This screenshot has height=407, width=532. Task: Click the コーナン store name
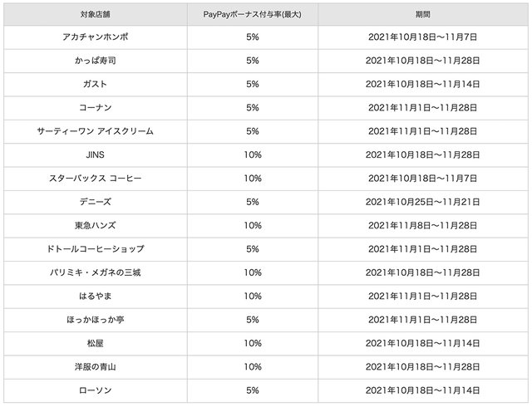click(x=96, y=108)
